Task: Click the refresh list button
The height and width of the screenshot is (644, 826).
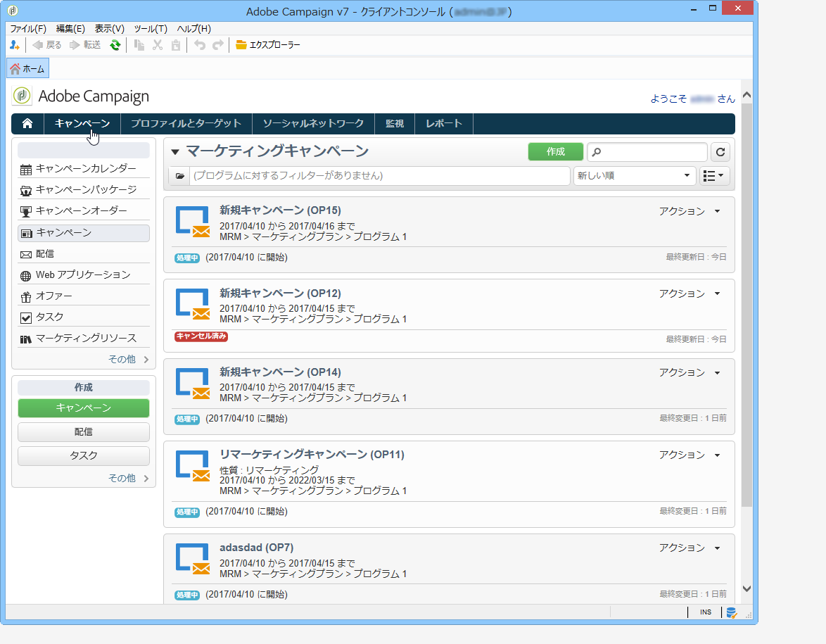Action: [720, 152]
